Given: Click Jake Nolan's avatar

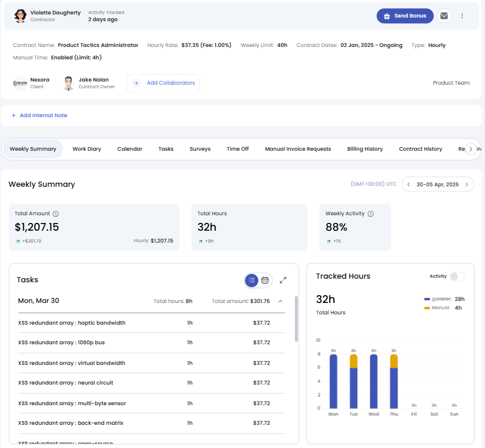Looking at the screenshot, I should [68, 83].
